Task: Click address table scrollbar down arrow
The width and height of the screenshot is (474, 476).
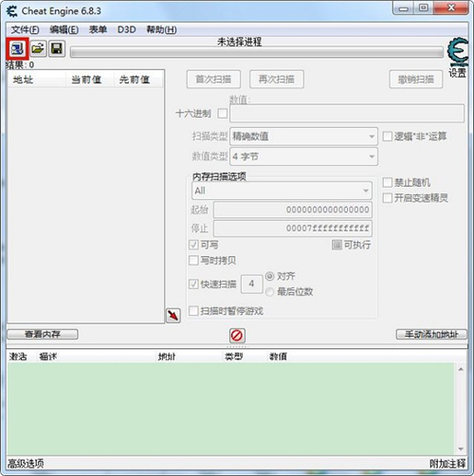Action: 461,449
